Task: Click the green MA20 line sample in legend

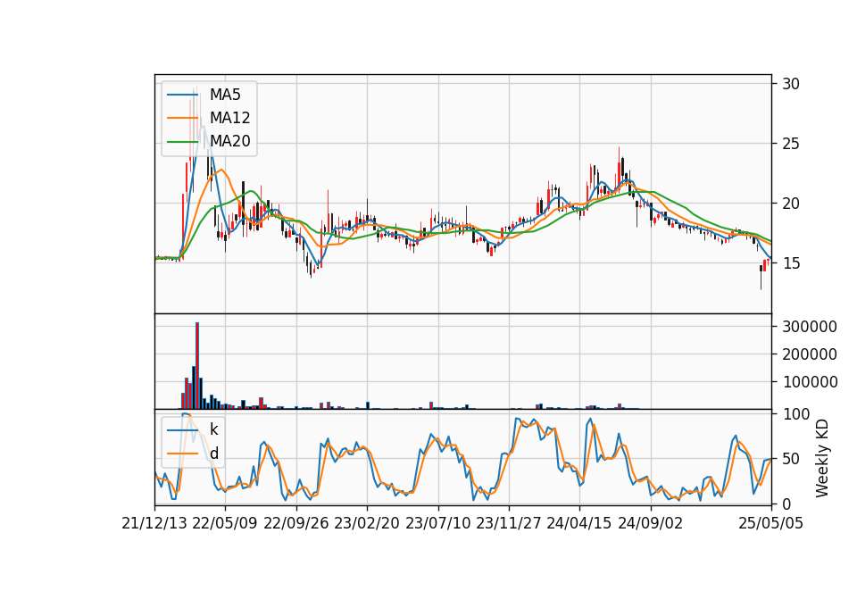Action: [182, 142]
